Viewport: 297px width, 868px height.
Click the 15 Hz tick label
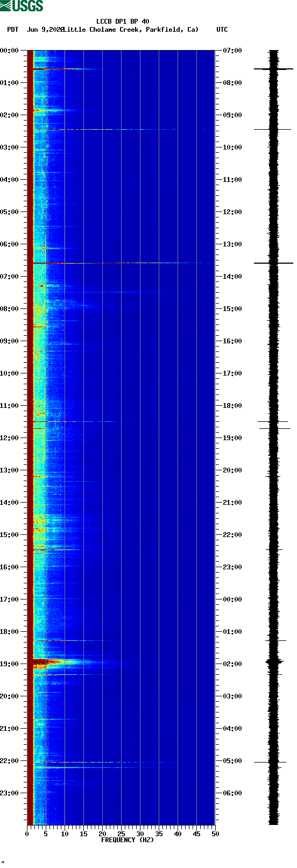[83, 834]
